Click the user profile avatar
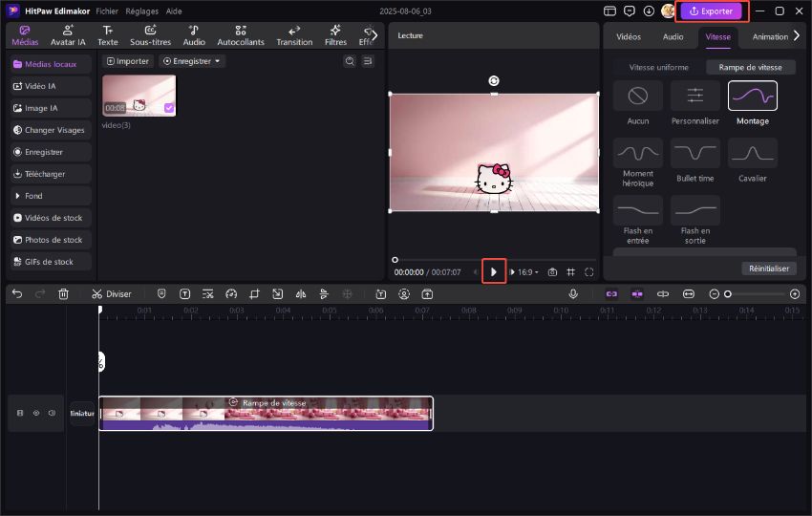Screen dimensions: 812x516 point(668,11)
